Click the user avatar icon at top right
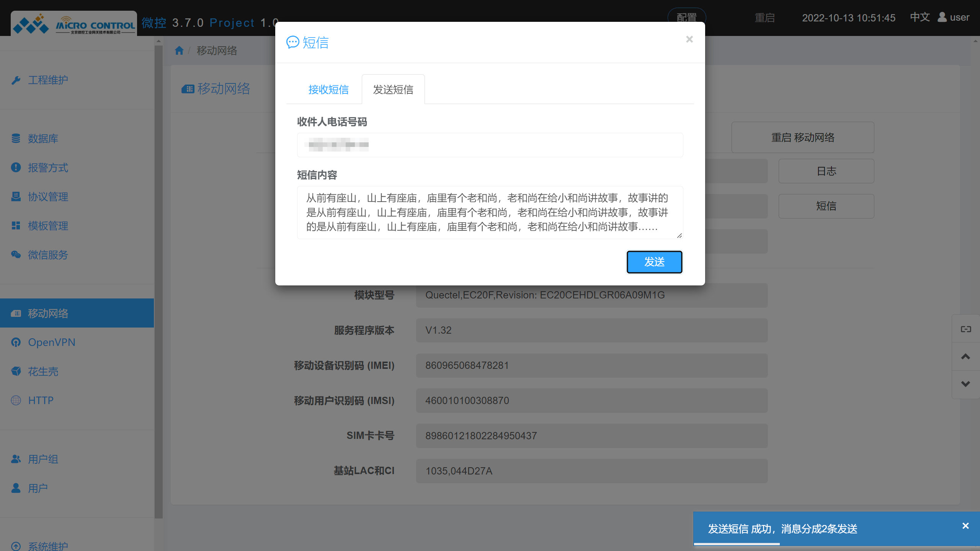980x551 pixels. pos(941,17)
